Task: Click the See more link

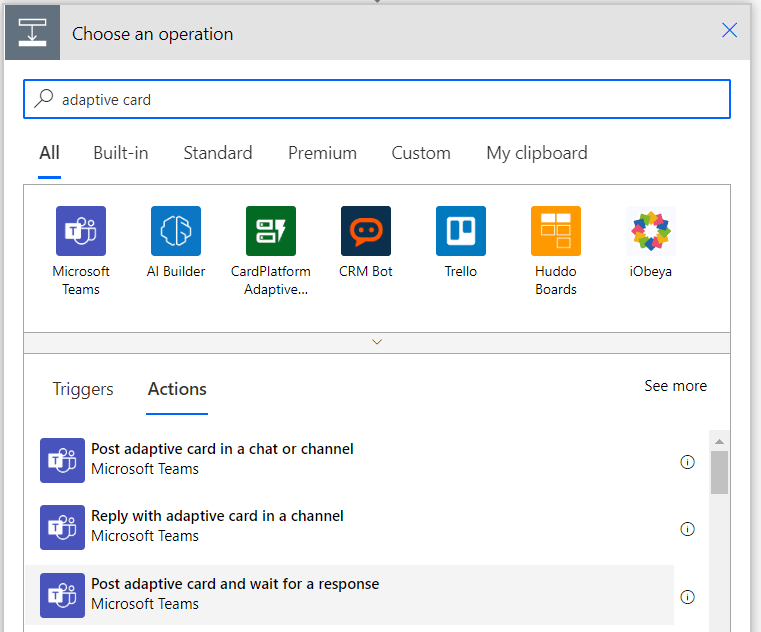Action: [x=676, y=386]
